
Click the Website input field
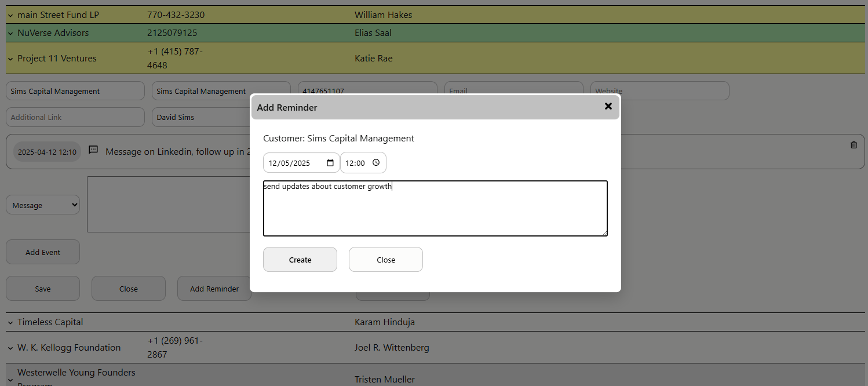click(x=660, y=91)
